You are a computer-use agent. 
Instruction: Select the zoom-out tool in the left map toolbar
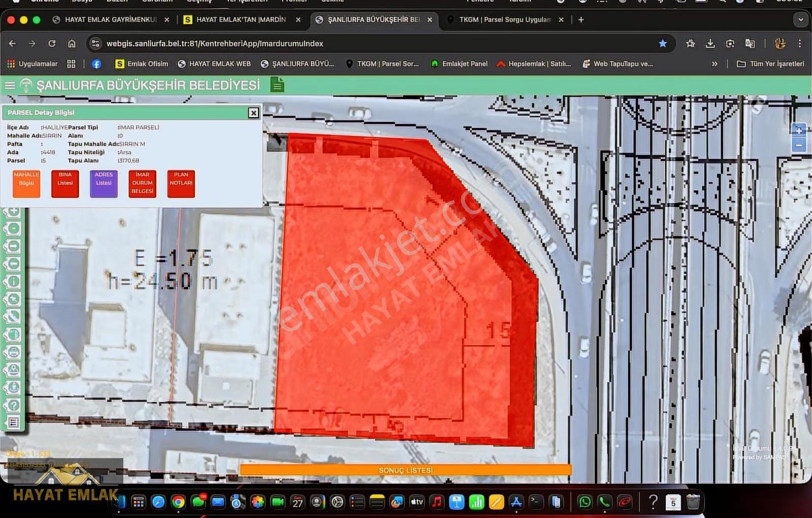[14, 228]
